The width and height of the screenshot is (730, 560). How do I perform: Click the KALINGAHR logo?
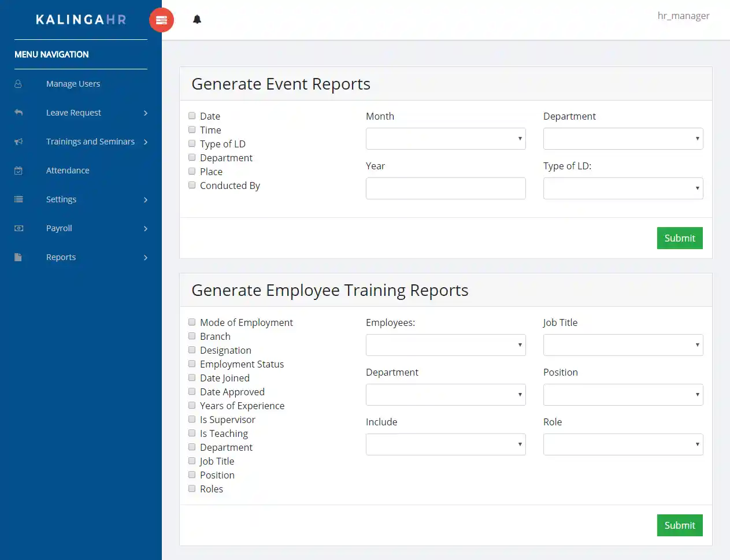[81, 20]
